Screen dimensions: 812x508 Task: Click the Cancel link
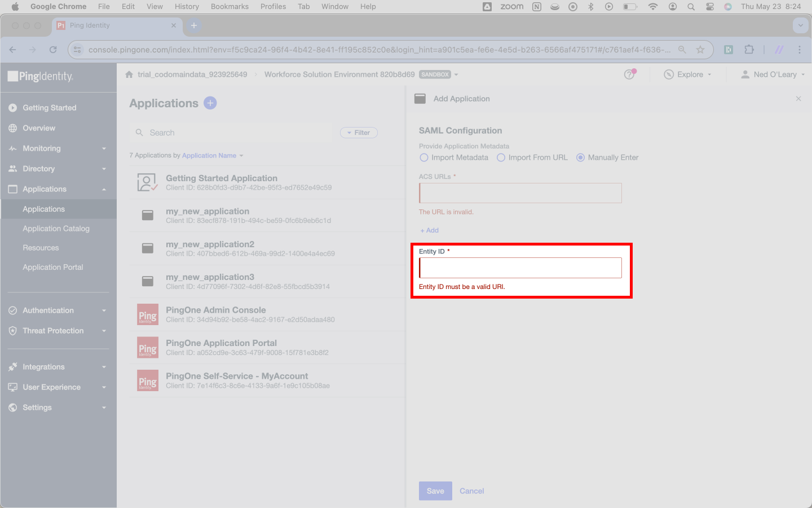coord(471,491)
